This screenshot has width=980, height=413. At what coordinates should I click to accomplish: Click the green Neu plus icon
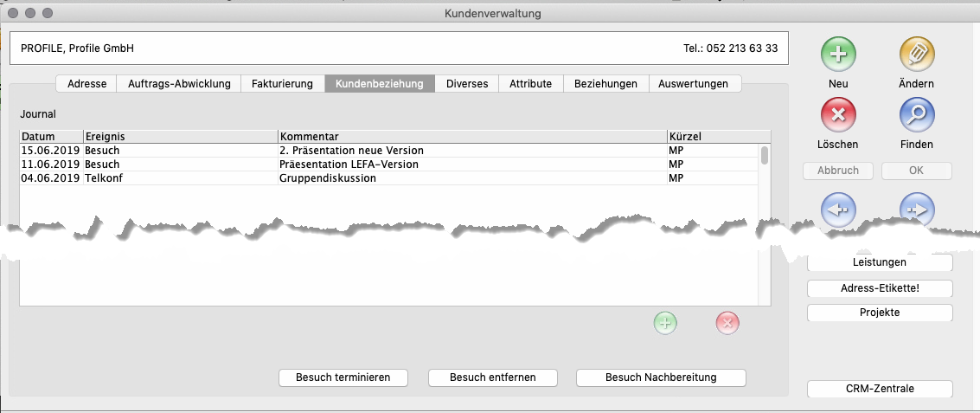[838, 55]
